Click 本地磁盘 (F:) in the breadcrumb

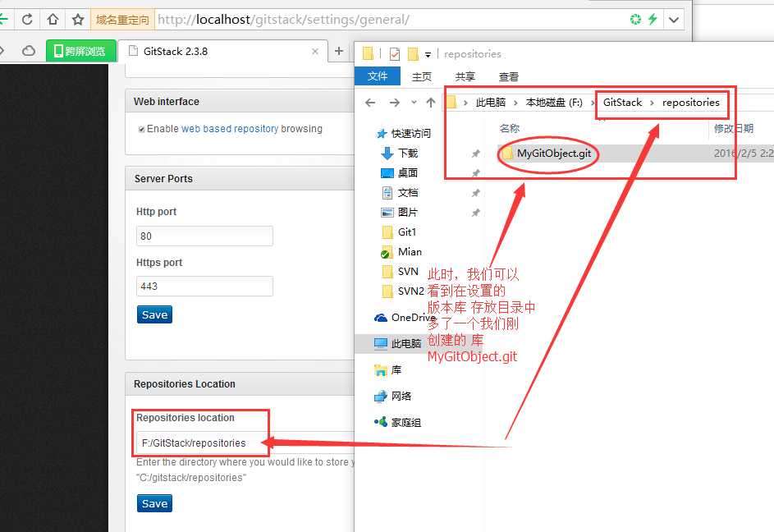(554, 103)
